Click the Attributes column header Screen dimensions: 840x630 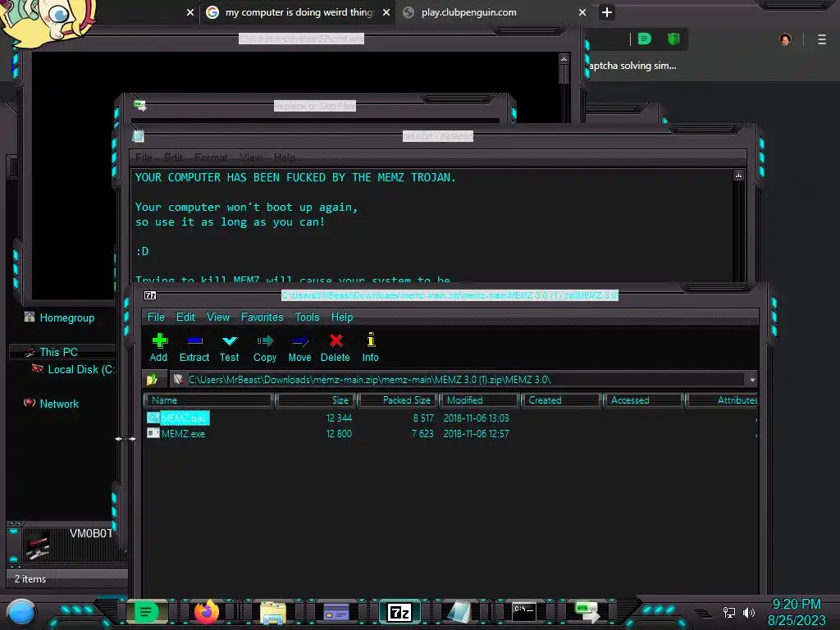(x=723, y=400)
